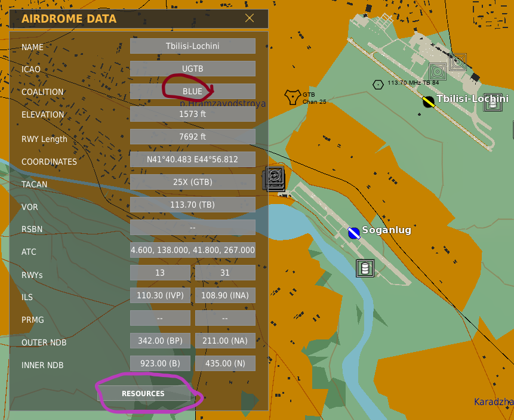The height and width of the screenshot is (420, 514).
Task: Click the 113.70 MHz TB 84 map label
Action: click(x=413, y=82)
